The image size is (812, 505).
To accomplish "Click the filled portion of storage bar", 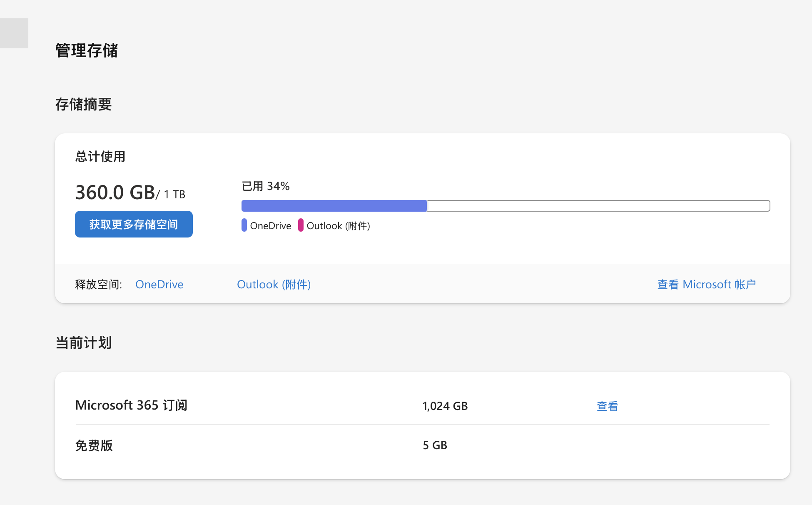I will coord(334,206).
